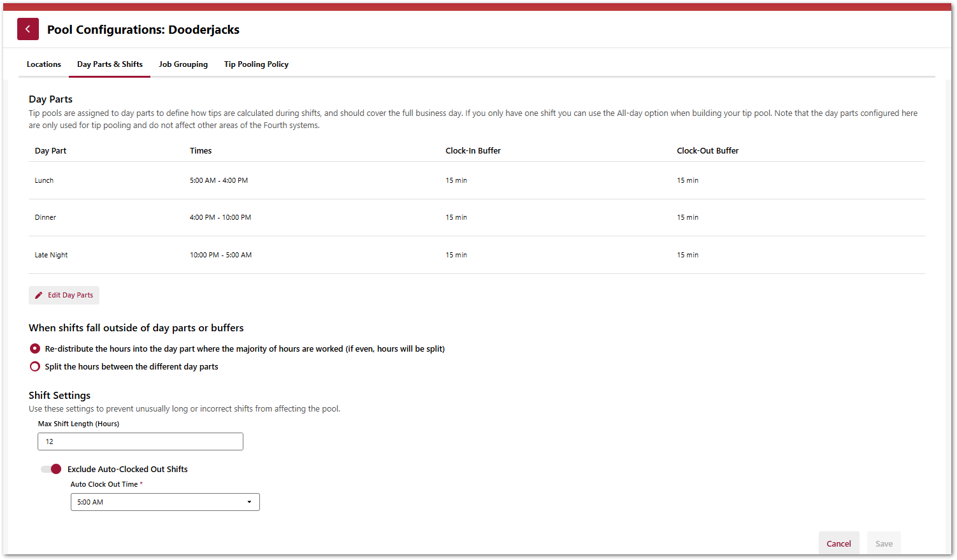This screenshot has width=957, height=560.
Task: Click the Max Shift Length hours field
Action: 140,442
